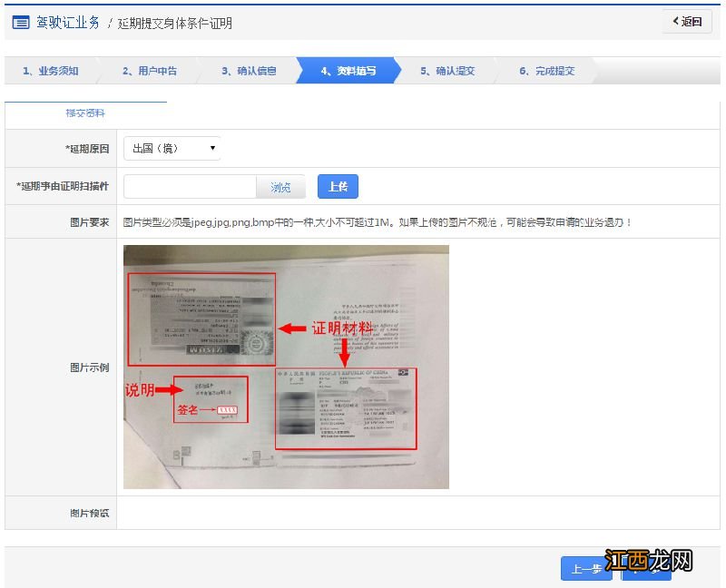This screenshot has height=588, width=726.
Task: Open step 3 确认信息
Action: [x=250, y=69]
